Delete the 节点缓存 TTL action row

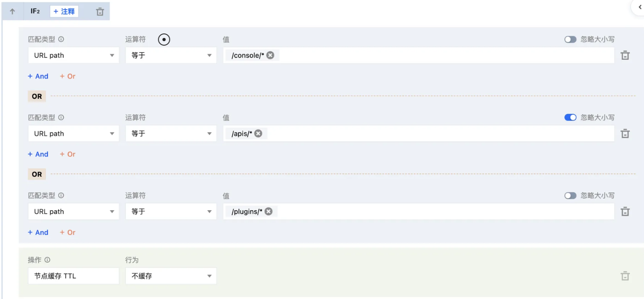point(625,276)
